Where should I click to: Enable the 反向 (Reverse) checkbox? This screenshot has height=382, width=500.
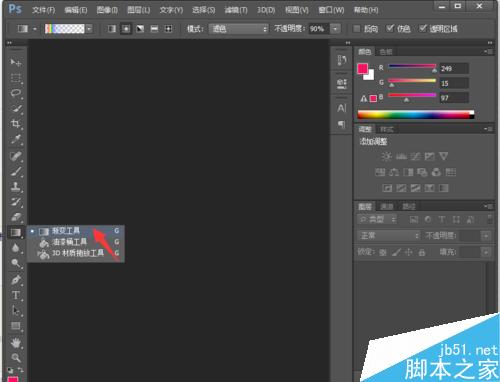pyautogui.click(x=357, y=29)
